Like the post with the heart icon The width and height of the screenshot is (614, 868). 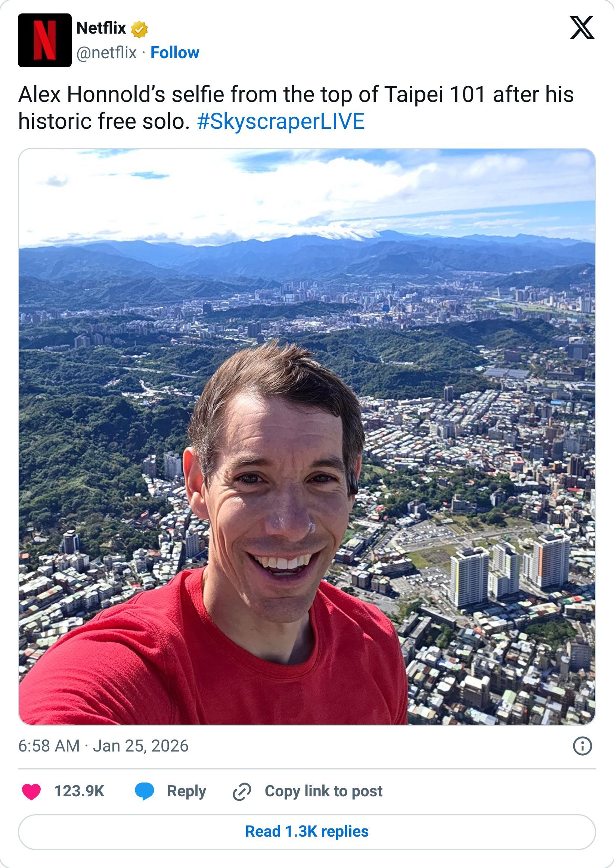pyautogui.click(x=31, y=791)
